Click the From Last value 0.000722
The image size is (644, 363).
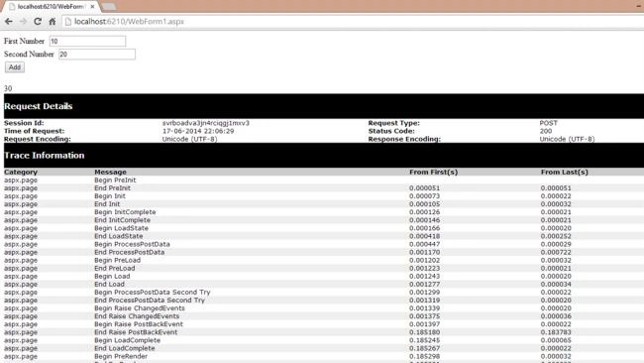pos(556,252)
